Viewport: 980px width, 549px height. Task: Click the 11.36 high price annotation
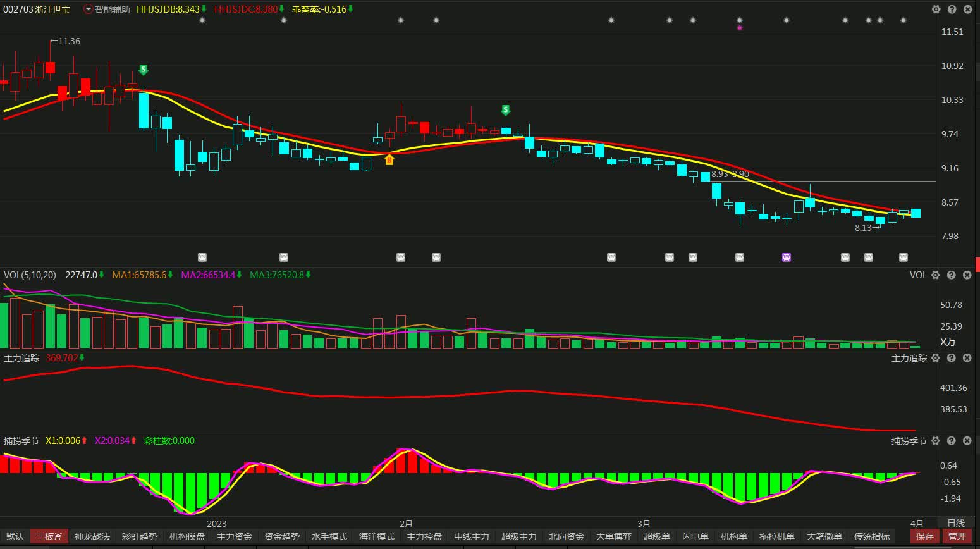tap(65, 41)
